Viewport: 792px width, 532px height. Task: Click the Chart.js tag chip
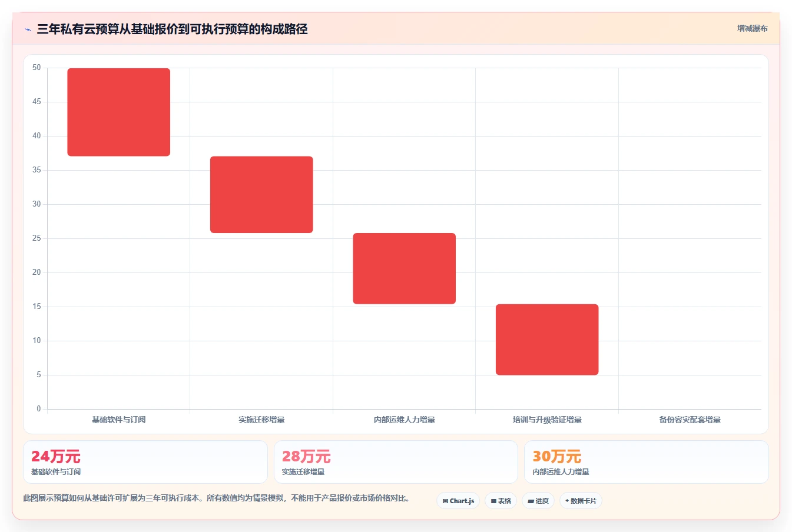458,501
